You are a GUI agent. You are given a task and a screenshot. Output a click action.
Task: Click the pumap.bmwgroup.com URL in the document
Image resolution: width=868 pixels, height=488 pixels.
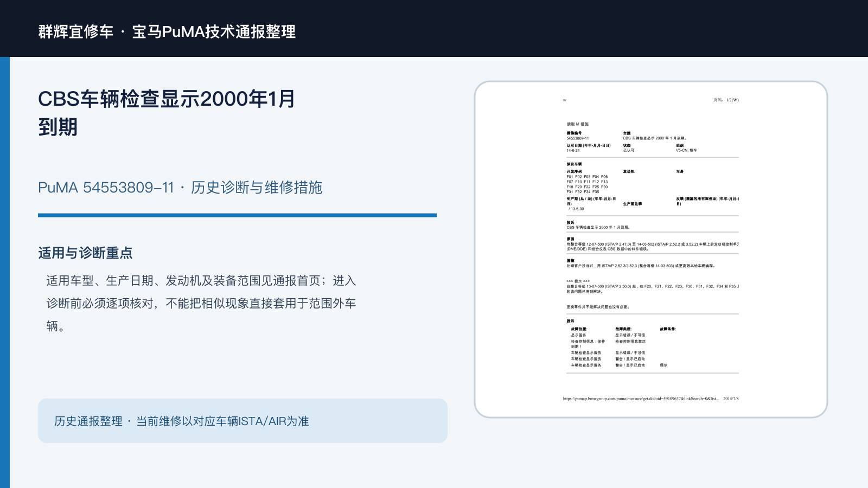coord(641,399)
